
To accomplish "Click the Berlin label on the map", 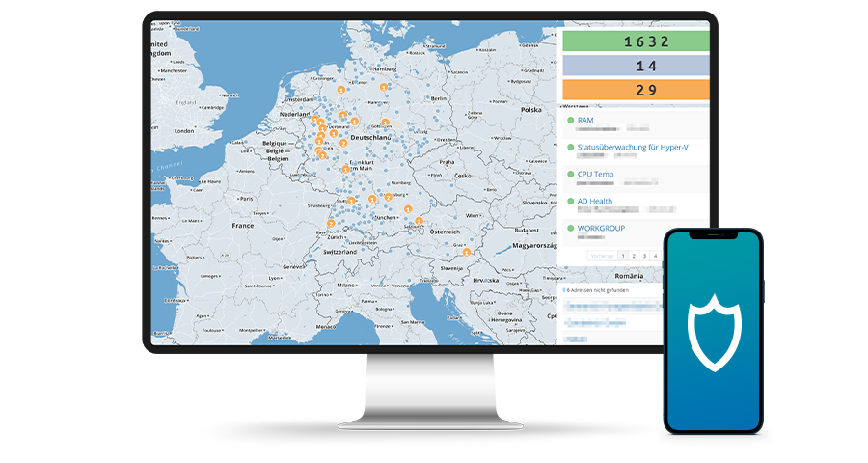I will 439,98.
